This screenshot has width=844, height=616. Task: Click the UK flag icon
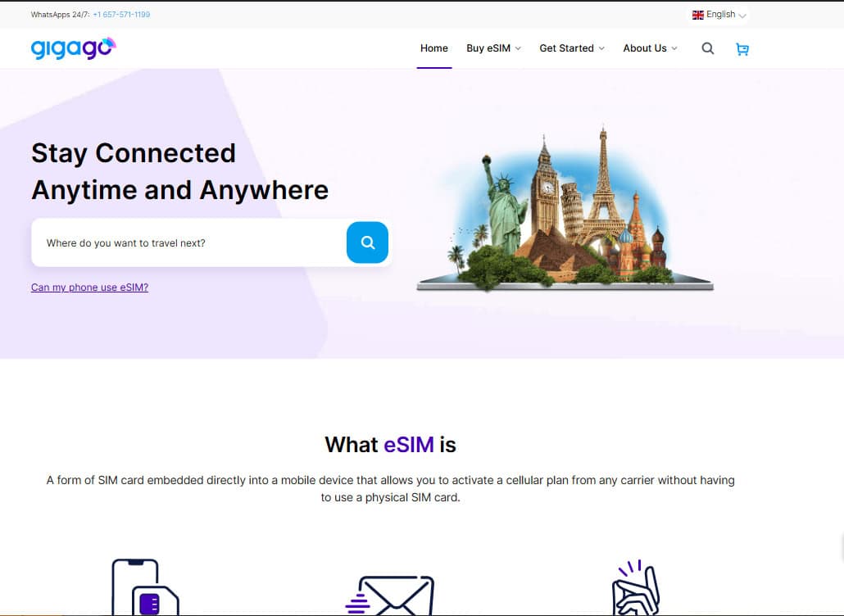(697, 15)
